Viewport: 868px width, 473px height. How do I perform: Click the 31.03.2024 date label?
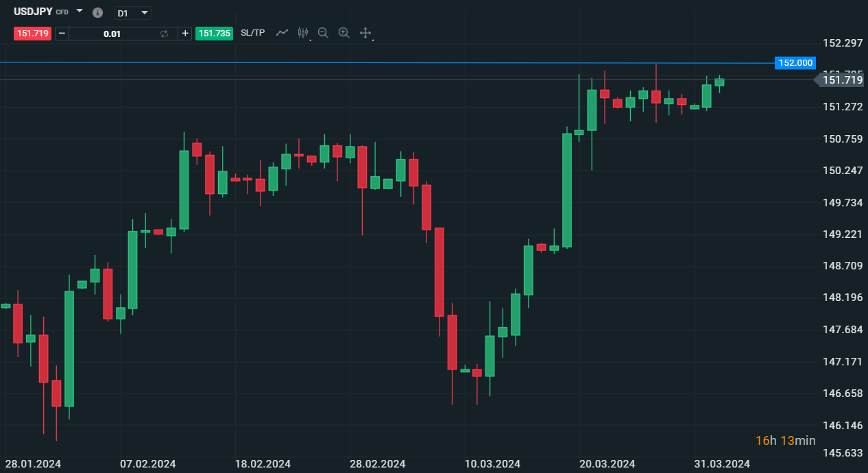722,464
